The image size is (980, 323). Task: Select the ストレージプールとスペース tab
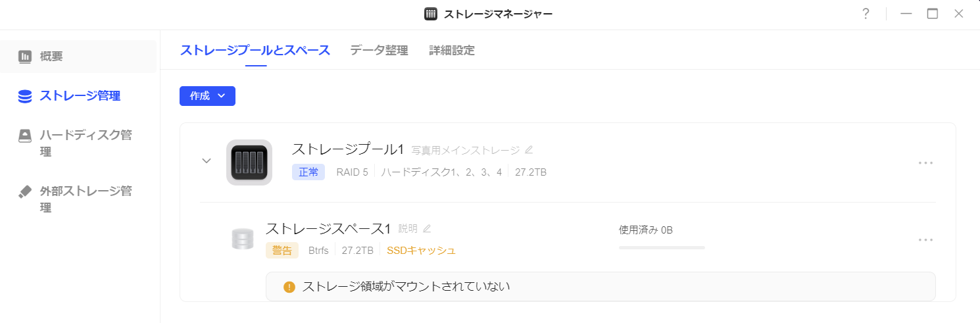click(255, 51)
